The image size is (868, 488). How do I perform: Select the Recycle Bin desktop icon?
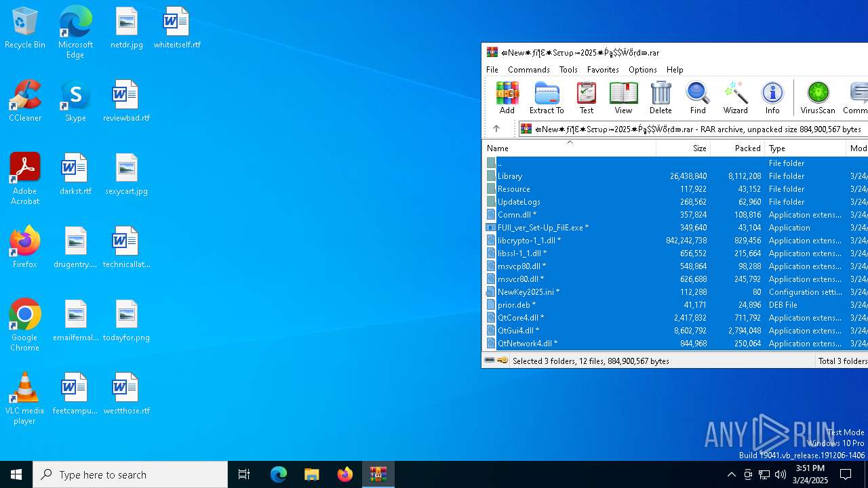tap(25, 28)
